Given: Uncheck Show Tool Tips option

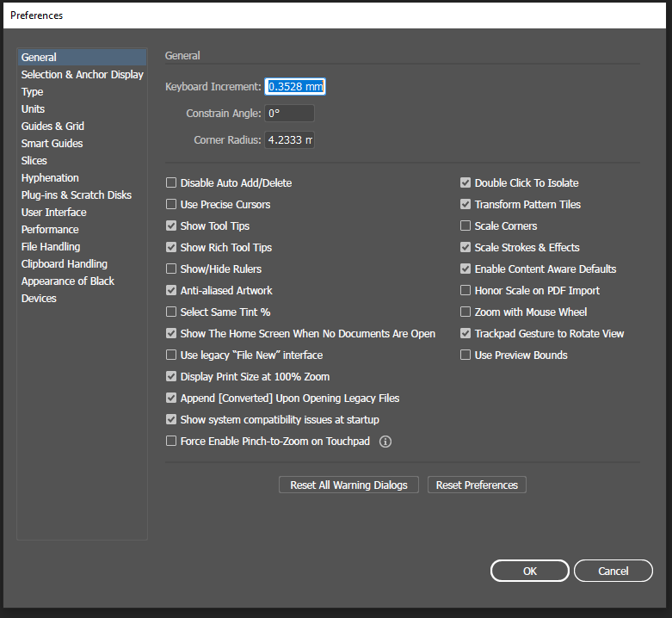Looking at the screenshot, I should point(171,226).
